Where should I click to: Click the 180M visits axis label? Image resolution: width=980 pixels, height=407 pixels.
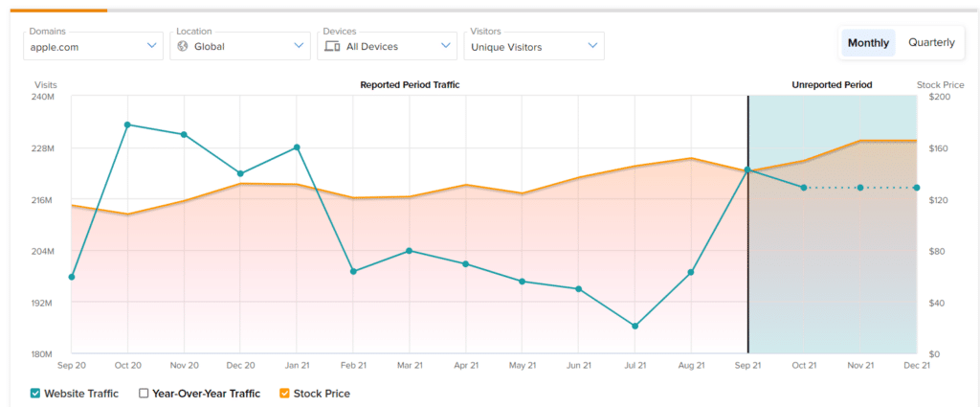pyautogui.click(x=44, y=354)
